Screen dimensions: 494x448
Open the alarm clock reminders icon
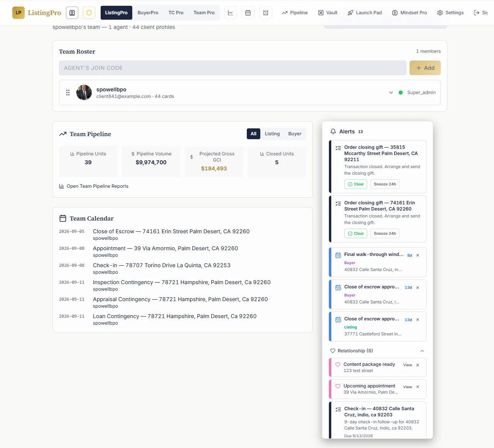(266, 13)
